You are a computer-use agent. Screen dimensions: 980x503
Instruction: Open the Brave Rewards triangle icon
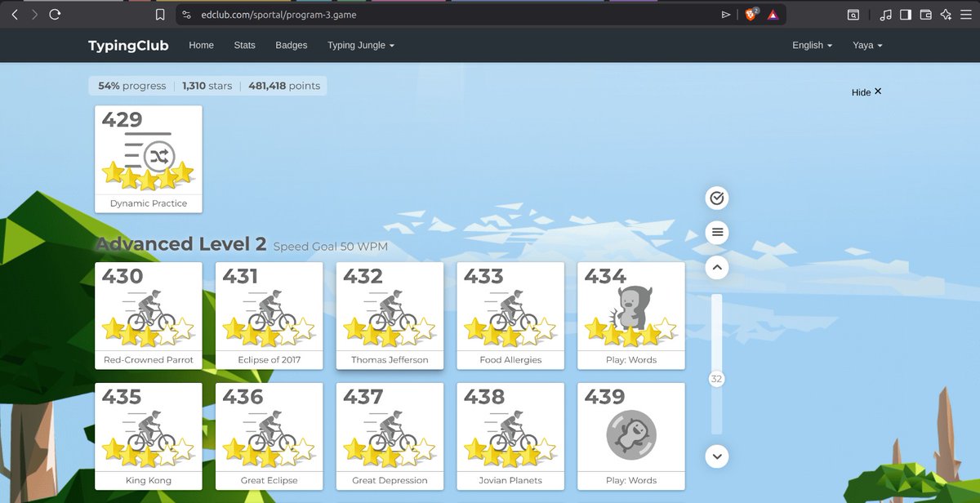tap(773, 15)
